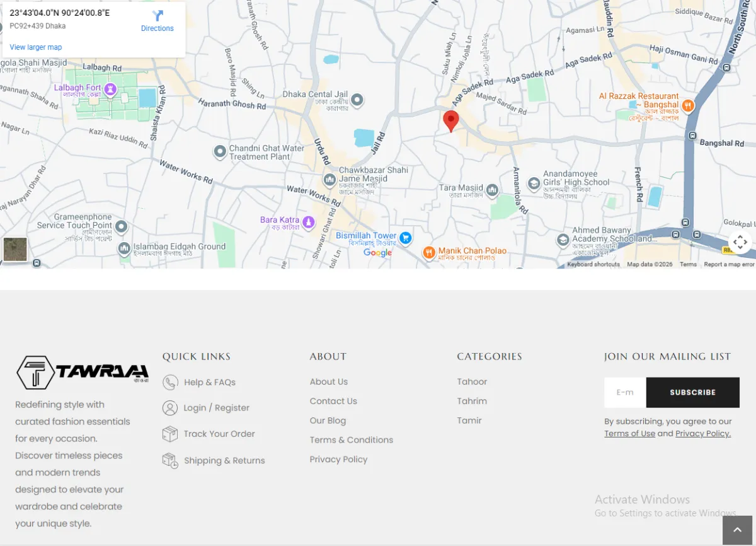
Task: Click the scroll-to-top arrow button
Action: pyautogui.click(x=738, y=531)
